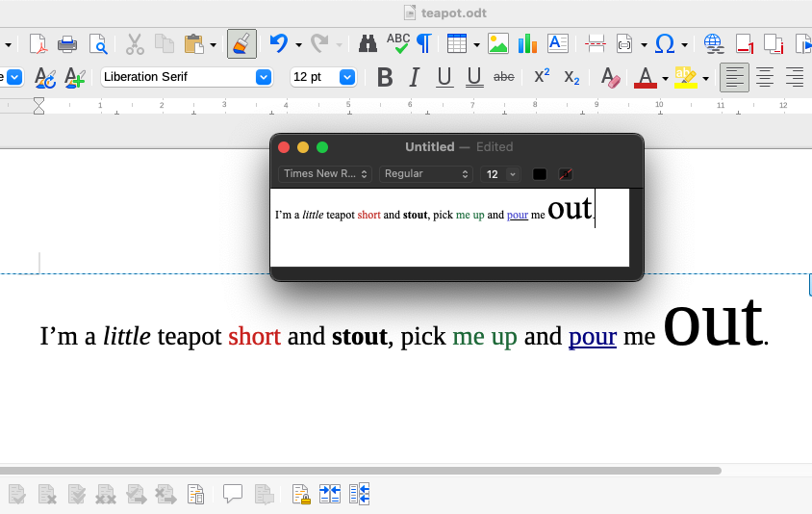812x514 pixels.
Task: Click the Print icon in the toolbar
Action: [x=67, y=43]
